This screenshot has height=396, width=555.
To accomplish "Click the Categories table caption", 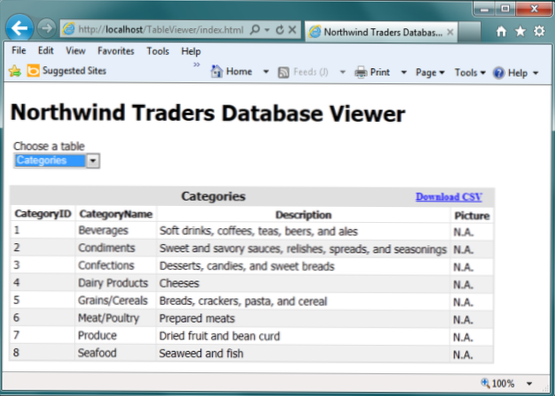I will click(x=213, y=196).
